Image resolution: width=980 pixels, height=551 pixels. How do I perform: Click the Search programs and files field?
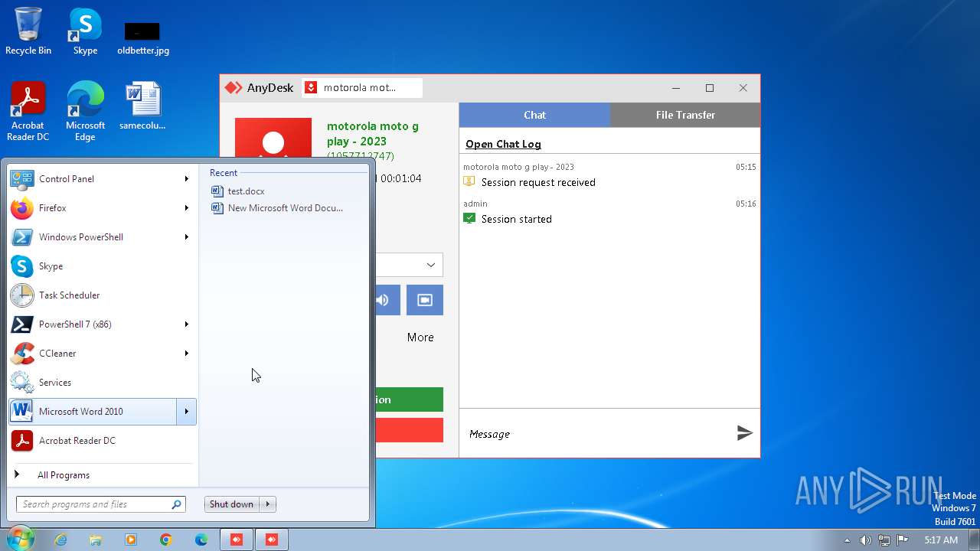click(100, 504)
